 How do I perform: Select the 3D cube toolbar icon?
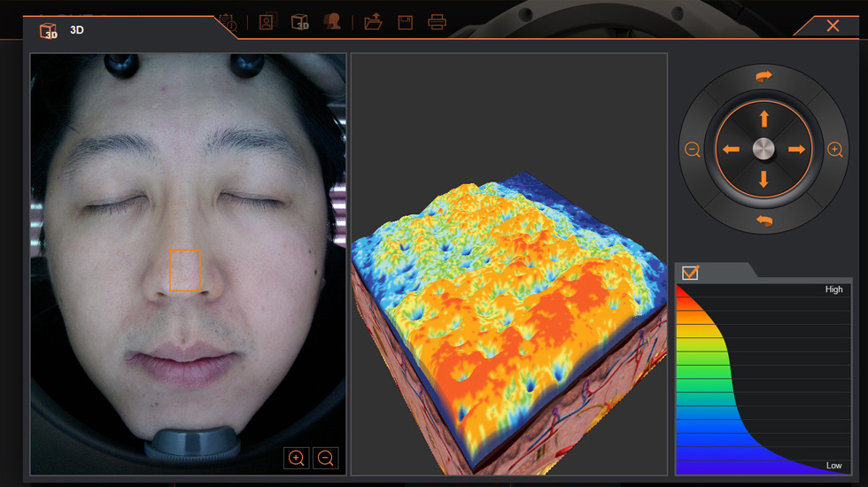click(299, 22)
